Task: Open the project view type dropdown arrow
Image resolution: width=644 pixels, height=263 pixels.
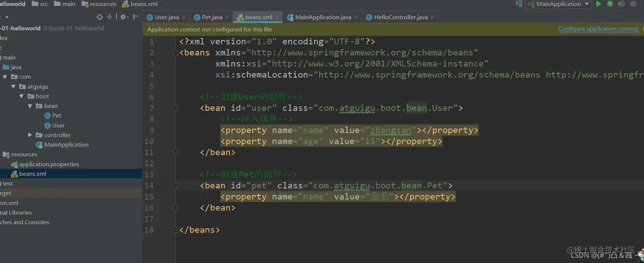Action: pos(7,17)
